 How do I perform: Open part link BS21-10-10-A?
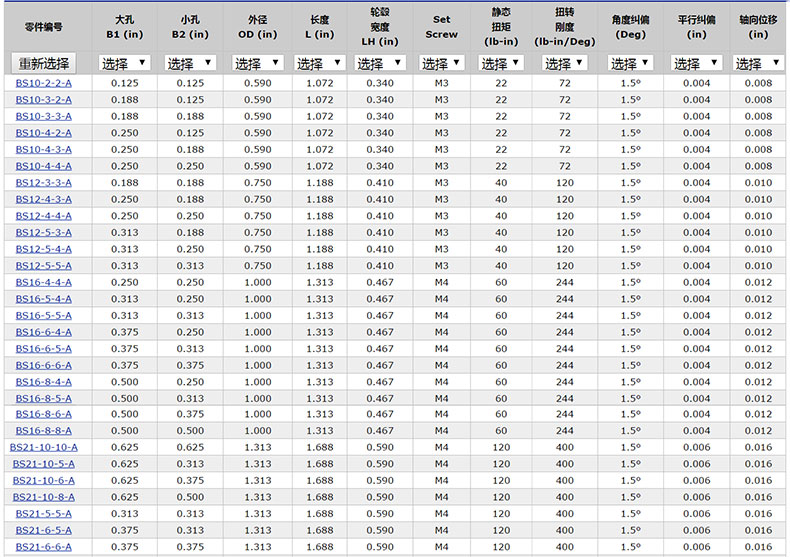[x=43, y=447]
